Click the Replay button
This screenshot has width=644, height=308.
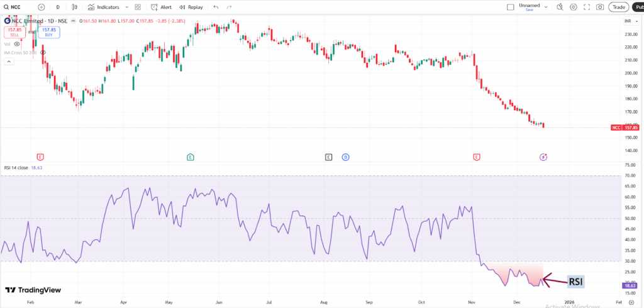[x=191, y=7]
